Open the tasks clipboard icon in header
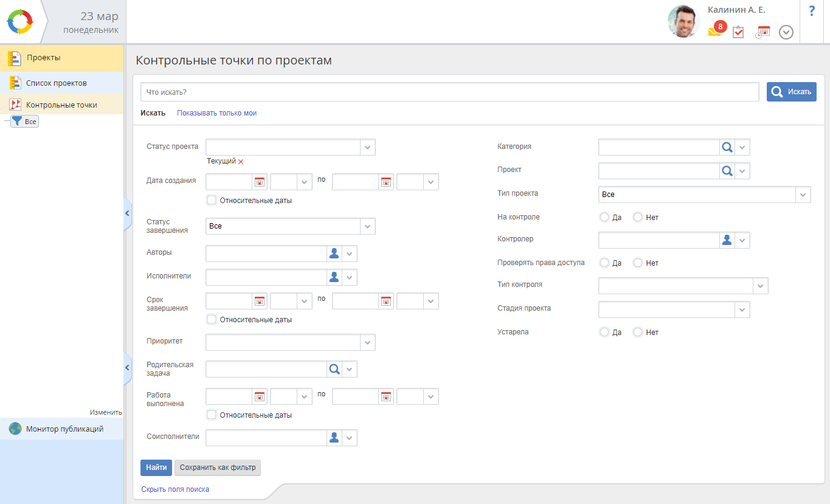The width and height of the screenshot is (830, 504). (x=738, y=32)
